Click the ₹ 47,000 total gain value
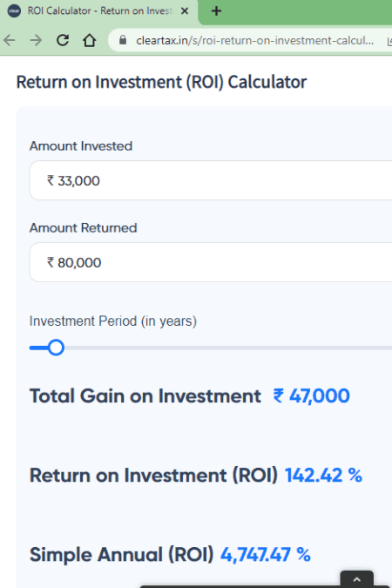392x588 pixels. 312,396
